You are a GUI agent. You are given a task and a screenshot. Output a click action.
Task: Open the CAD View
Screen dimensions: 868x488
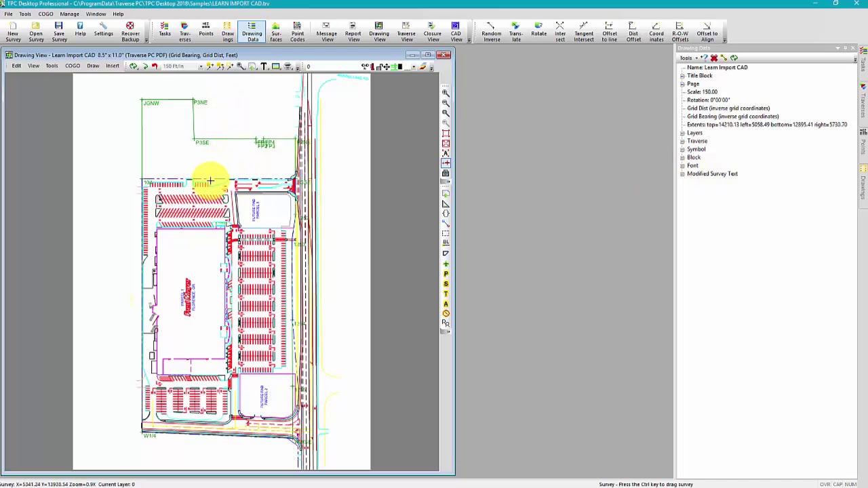[x=456, y=32]
